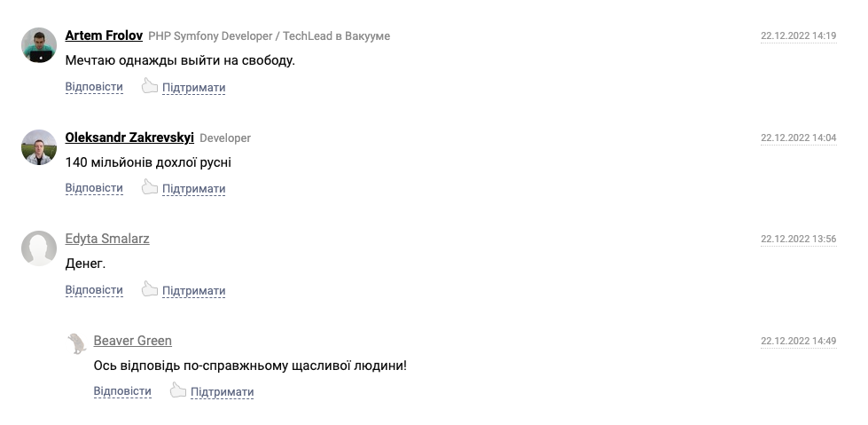Open Artem Frolov's profile name link
The image size is (868, 425).
point(104,35)
